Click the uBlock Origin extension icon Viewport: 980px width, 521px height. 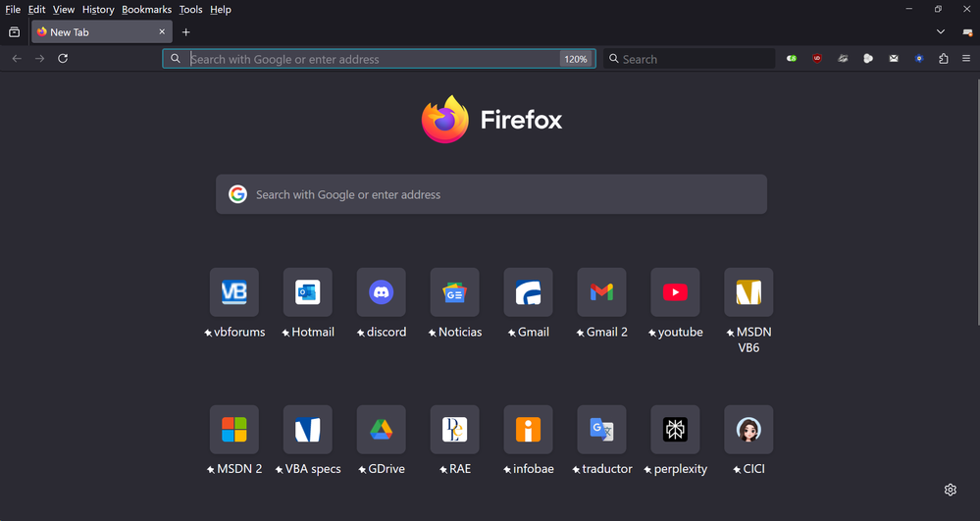(x=817, y=59)
